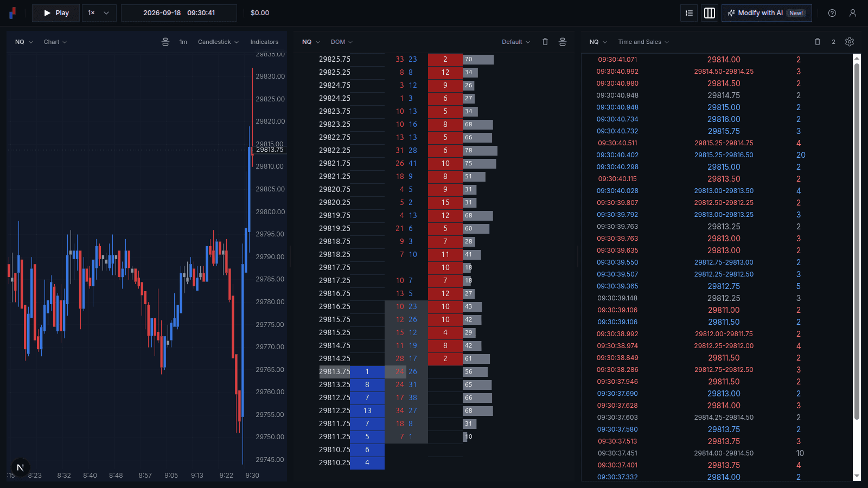Open the 1× playback speed dropdown

coord(99,13)
